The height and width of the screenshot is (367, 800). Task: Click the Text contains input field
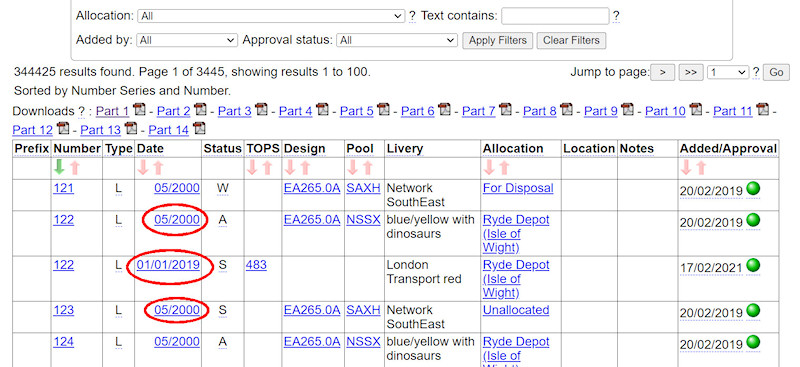coord(555,16)
